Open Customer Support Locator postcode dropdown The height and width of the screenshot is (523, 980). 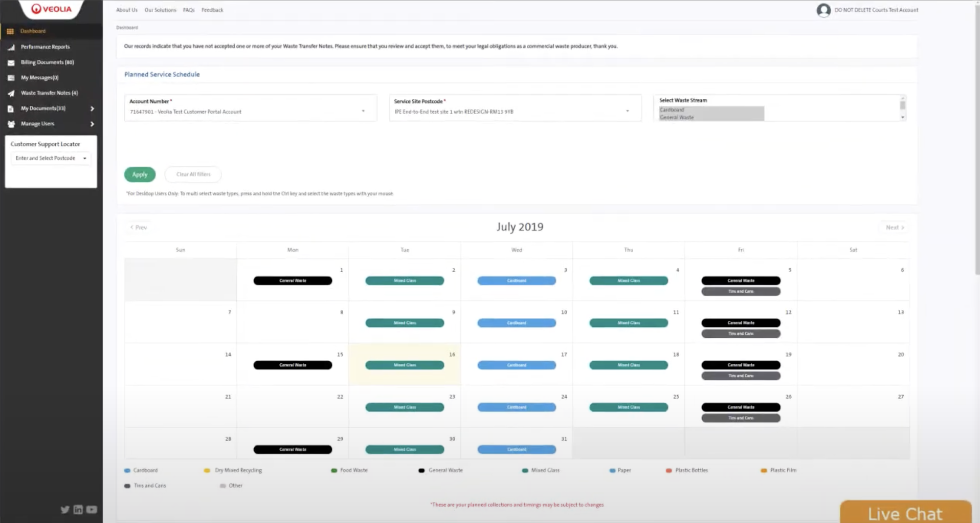click(51, 158)
